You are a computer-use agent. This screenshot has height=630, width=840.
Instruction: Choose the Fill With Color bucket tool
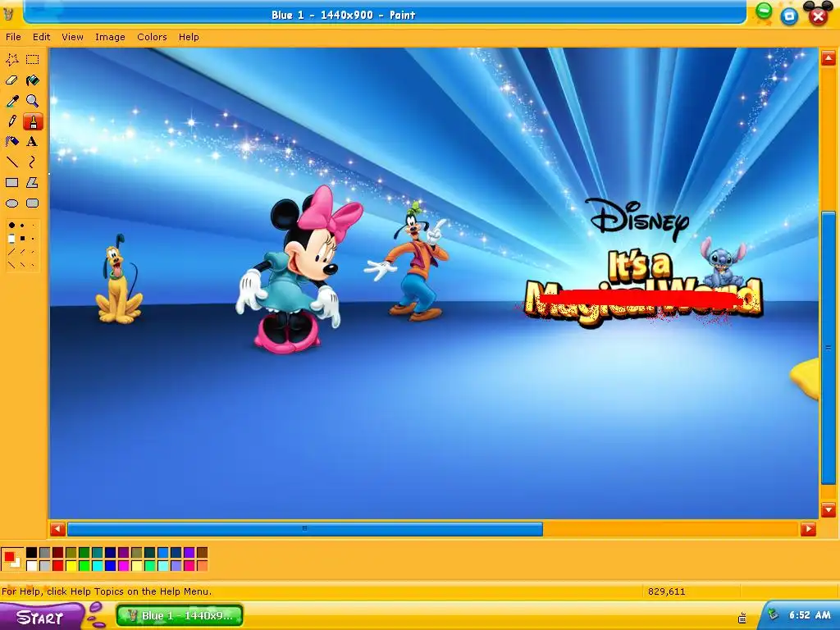coord(33,80)
